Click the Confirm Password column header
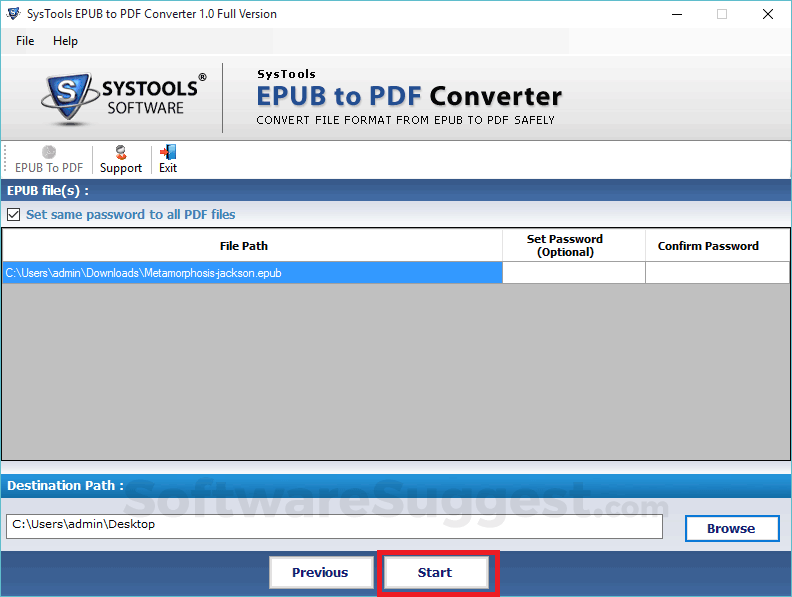This screenshot has height=597, width=792. click(x=717, y=245)
